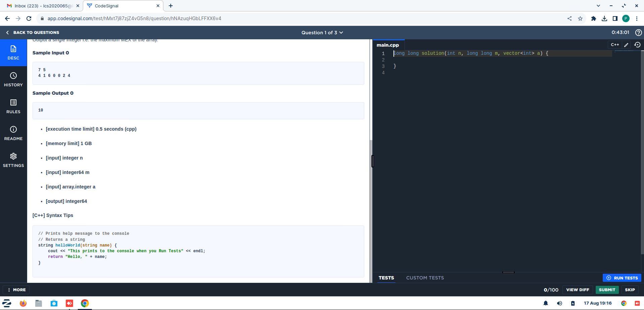Click the reset code icon in the editor
The width and height of the screenshot is (644, 310).
click(x=637, y=45)
